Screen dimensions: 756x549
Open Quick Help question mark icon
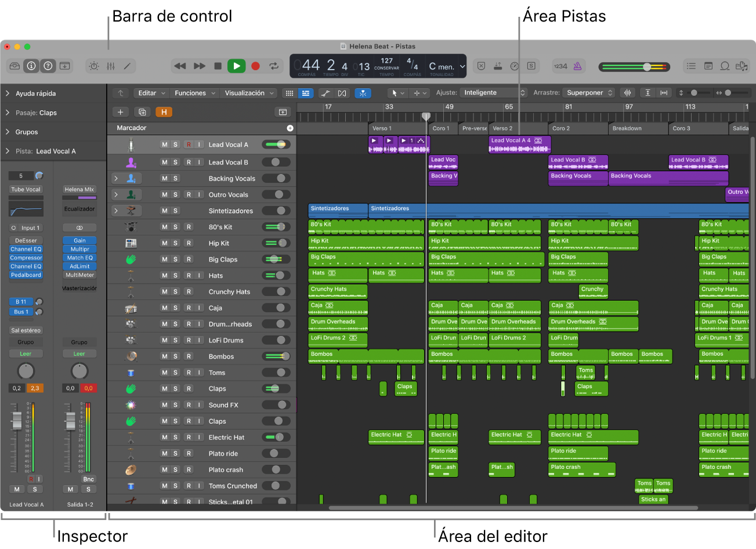click(48, 66)
